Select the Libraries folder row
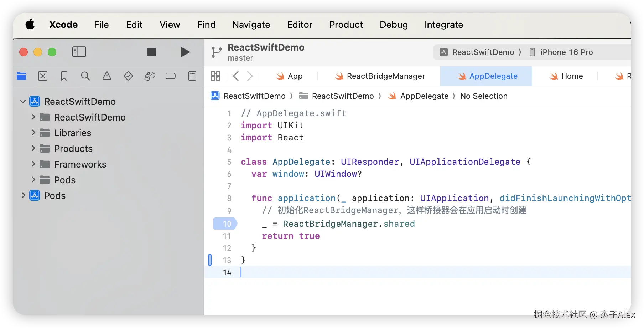The width and height of the screenshot is (644, 328). (x=109, y=133)
